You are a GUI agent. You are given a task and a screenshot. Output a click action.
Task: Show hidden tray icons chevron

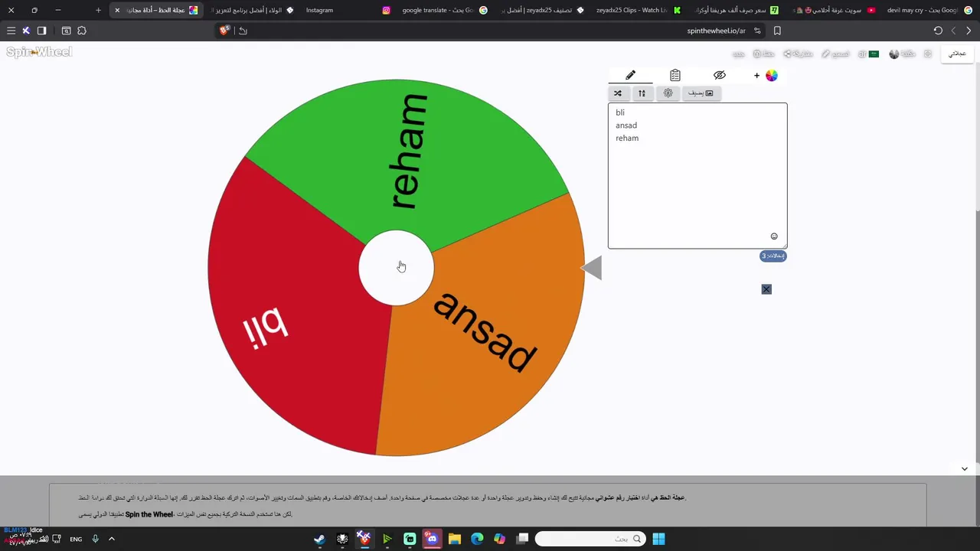click(111, 539)
